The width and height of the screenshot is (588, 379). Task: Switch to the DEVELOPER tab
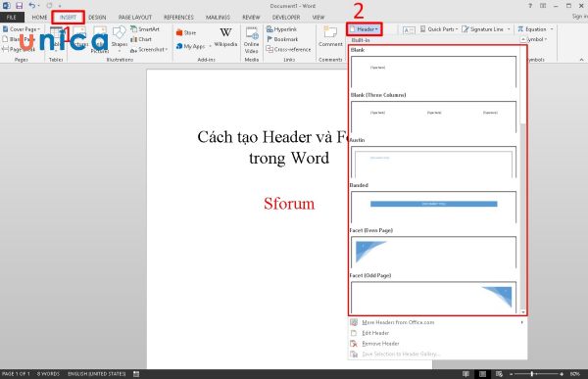(286, 18)
